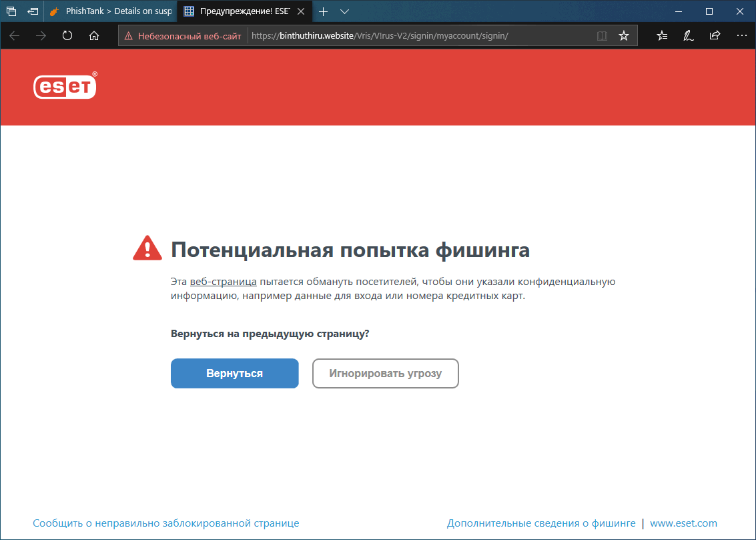Open the www.eset.com link

685,523
